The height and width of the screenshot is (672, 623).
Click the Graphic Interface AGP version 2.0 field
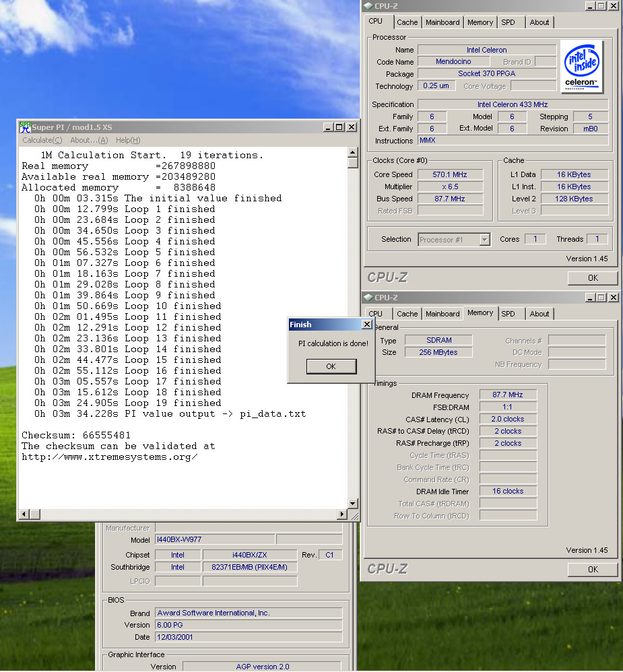(x=262, y=667)
